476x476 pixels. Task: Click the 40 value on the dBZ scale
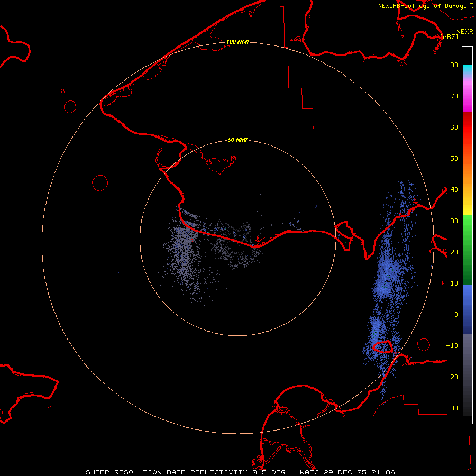(454, 190)
